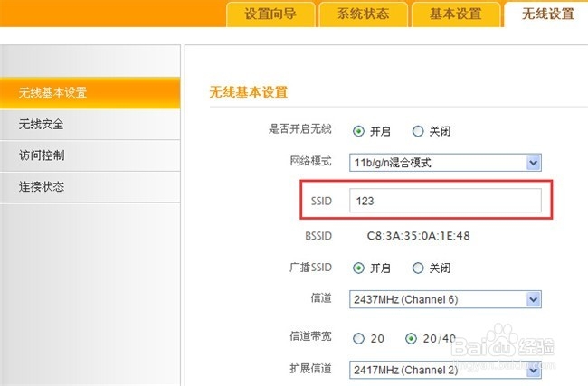Image resolution: width=588 pixels, height=386 pixels.
Task: Select the 20 channel bandwidth radio
Action: [x=358, y=338]
